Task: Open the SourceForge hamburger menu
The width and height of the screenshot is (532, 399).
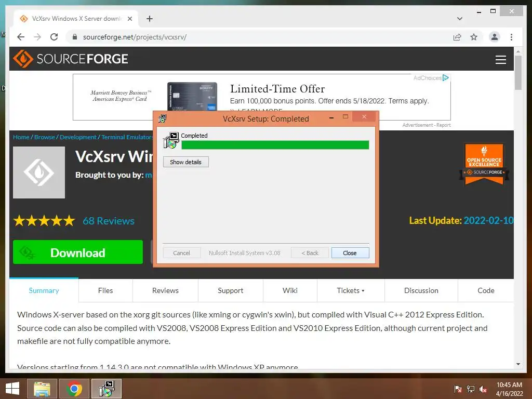Action: coord(500,59)
